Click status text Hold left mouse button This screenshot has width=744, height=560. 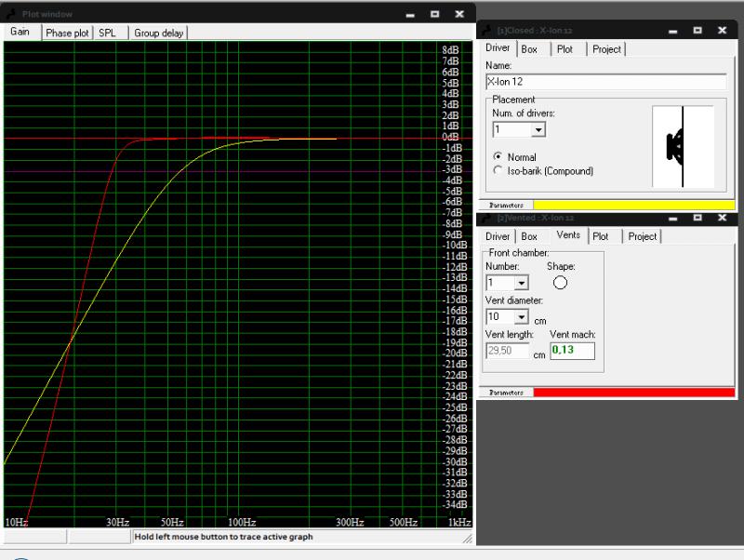point(223,537)
